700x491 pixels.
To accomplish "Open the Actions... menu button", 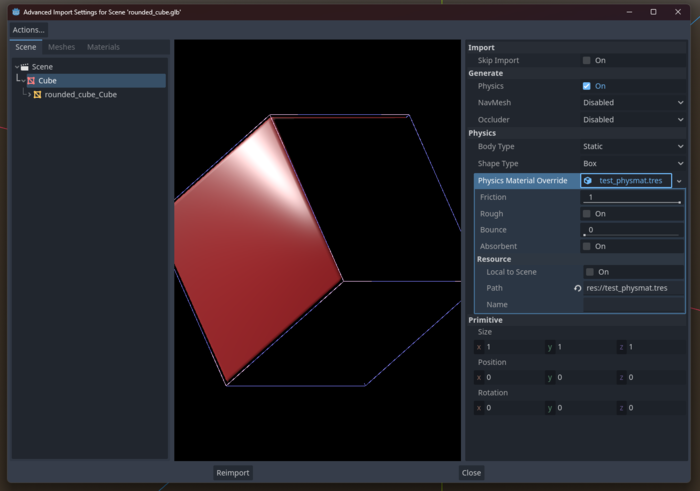I will pyautogui.click(x=28, y=30).
